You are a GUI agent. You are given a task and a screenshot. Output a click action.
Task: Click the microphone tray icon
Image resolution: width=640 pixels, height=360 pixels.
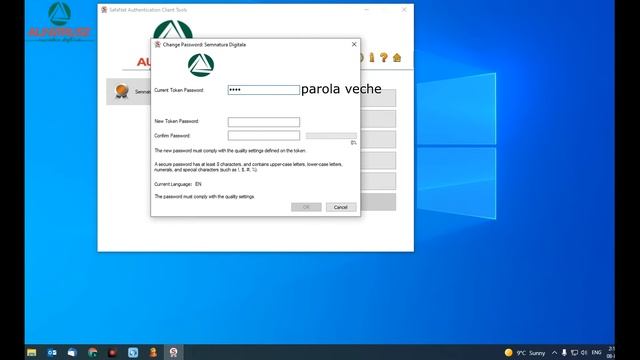coord(564,353)
